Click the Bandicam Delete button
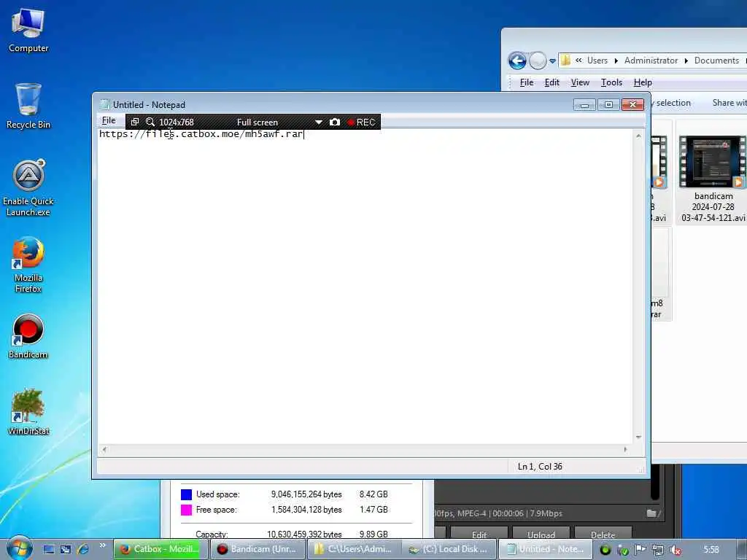The image size is (747, 560). (603, 534)
